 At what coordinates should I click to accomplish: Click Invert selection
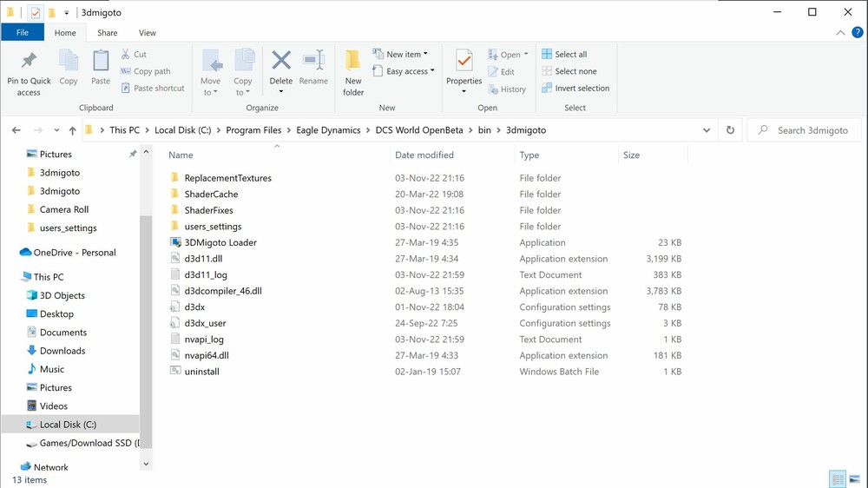click(575, 88)
